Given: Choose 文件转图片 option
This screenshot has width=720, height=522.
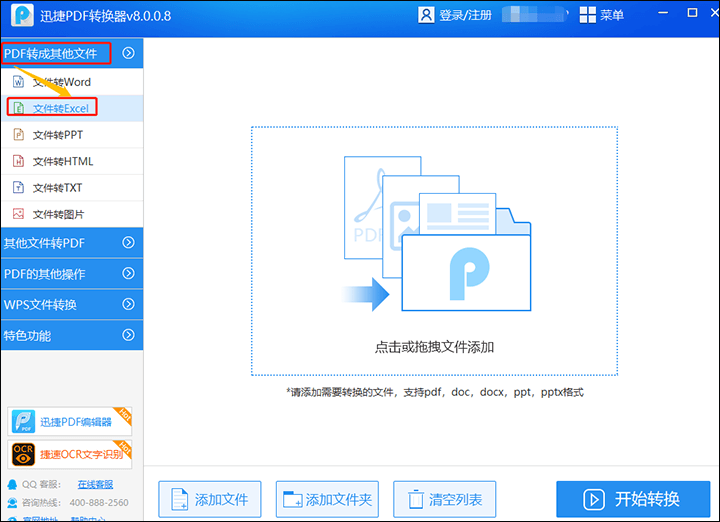Looking at the screenshot, I should coord(58,214).
